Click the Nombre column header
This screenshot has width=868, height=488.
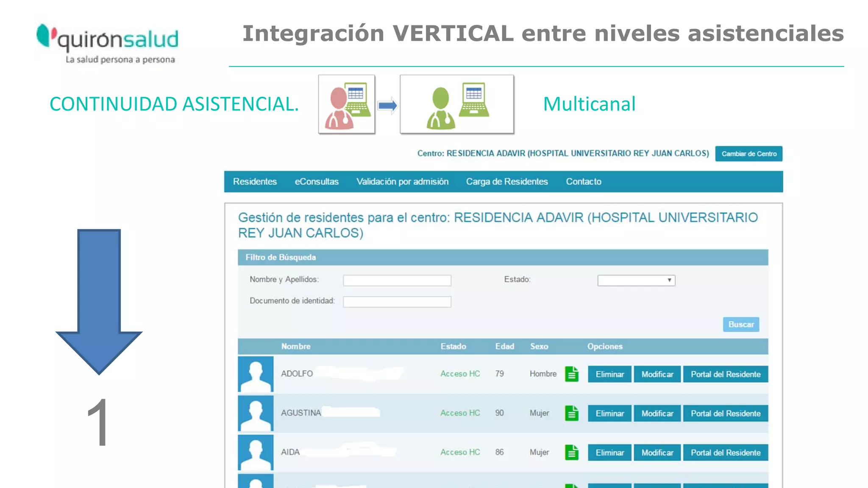(x=296, y=347)
